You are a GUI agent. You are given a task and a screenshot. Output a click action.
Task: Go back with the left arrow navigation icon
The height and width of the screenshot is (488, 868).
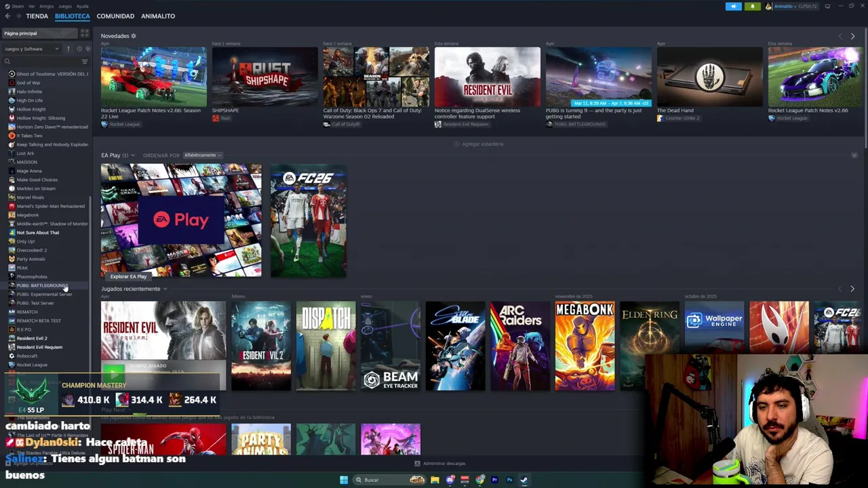pos(7,16)
